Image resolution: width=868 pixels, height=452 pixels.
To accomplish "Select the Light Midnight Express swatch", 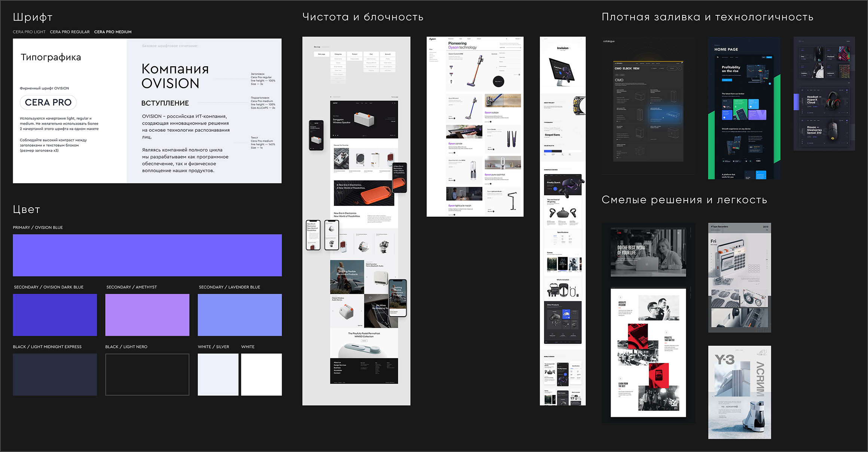I will tap(55, 375).
